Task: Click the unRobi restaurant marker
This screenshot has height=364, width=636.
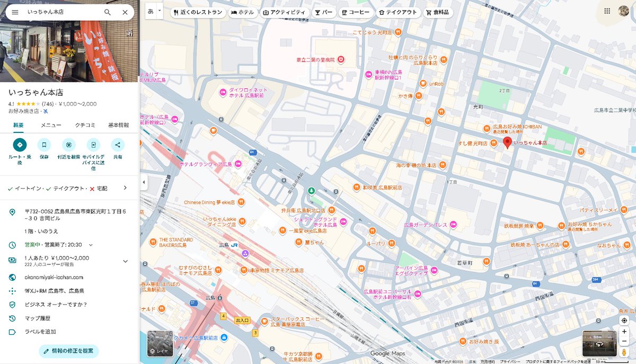Action: [423, 83]
